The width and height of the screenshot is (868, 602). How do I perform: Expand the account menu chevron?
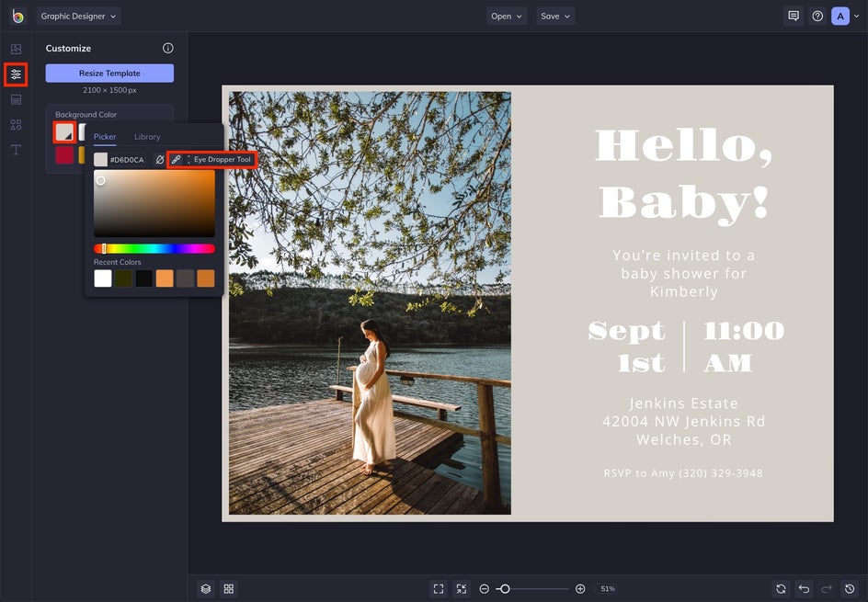click(857, 17)
